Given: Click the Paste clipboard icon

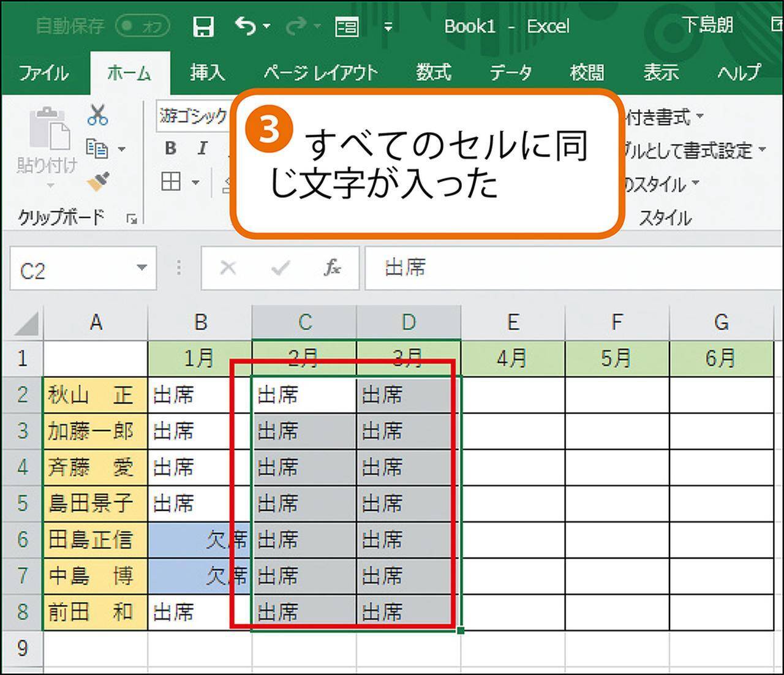Looking at the screenshot, I should pyautogui.click(x=49, y=130).
